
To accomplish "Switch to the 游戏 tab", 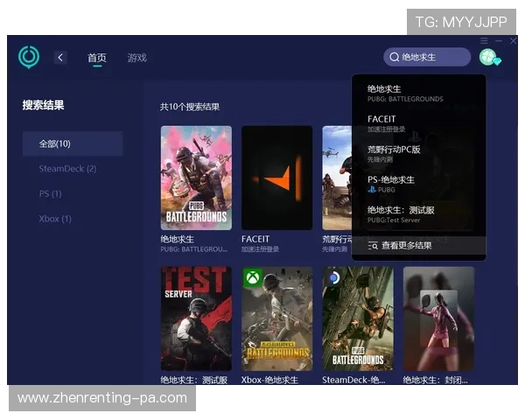I will pos(137,58).
